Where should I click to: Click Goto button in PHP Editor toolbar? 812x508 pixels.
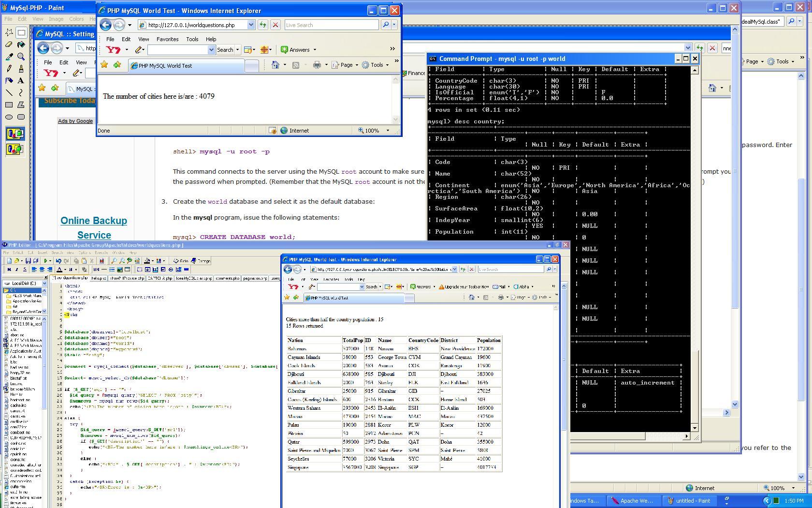click(x=181, y=261)
